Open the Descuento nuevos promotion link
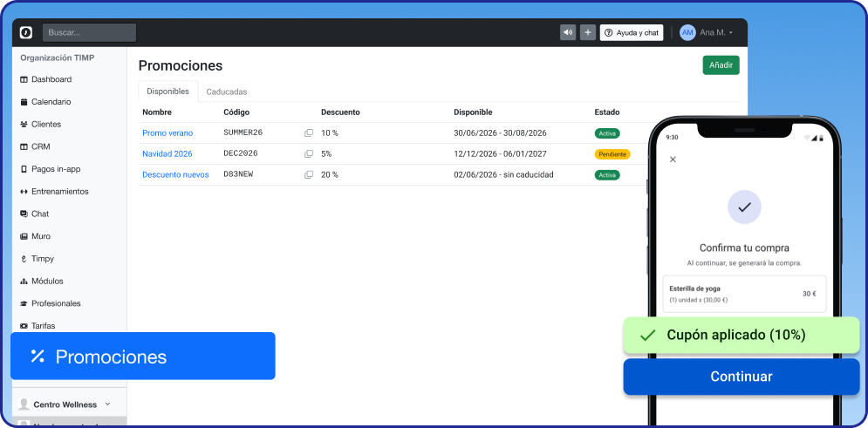Image resolution: width=868 pixels, height=428 pixels. click(x=175, y=174)
